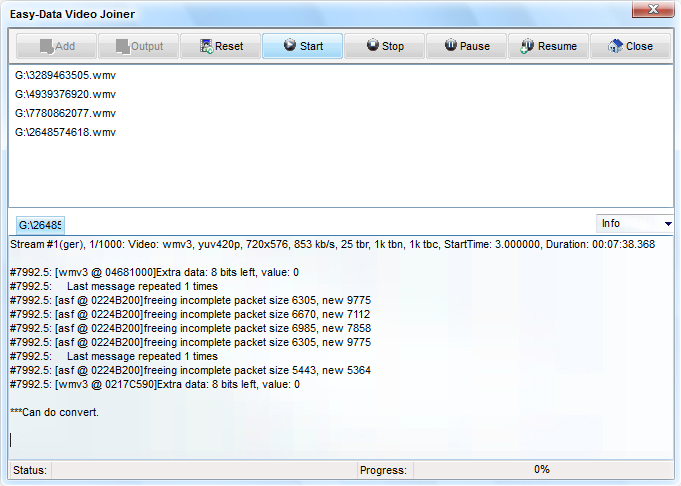
Task: Click the Close house icon
Action: point(615,46)
